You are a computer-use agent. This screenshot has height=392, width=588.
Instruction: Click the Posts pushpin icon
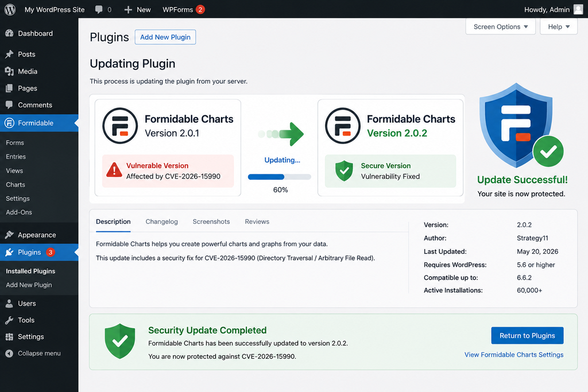(9, 55)
